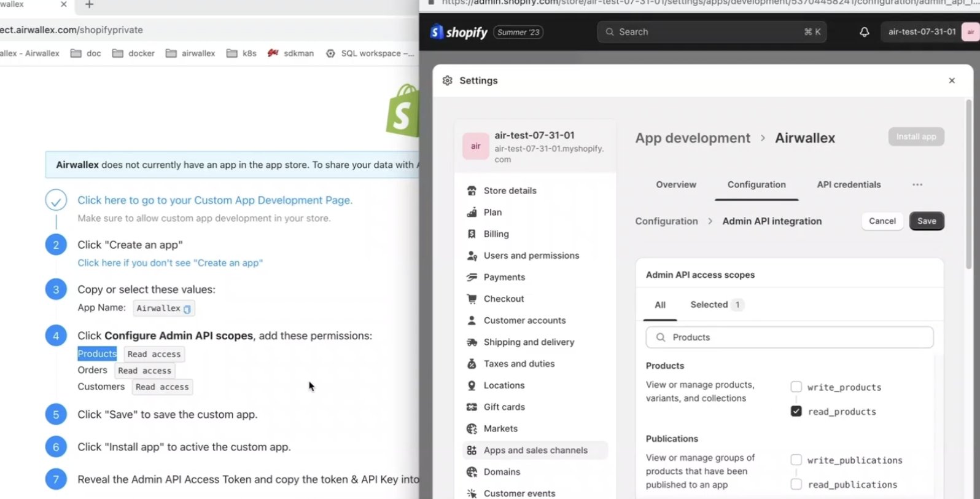Enable the write_publications checkbox

pyautogui.click(x=796, y=460)
